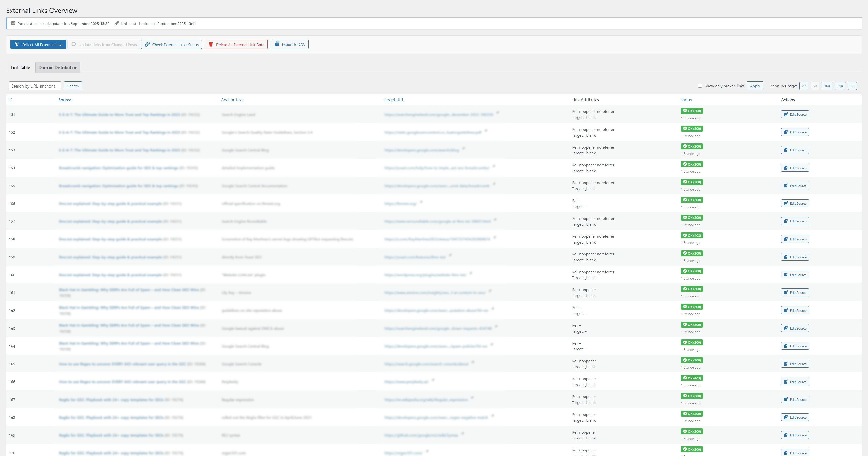Sort by Anchor Text column header
This screenshot has width=868, height=456.
[232, 100]
